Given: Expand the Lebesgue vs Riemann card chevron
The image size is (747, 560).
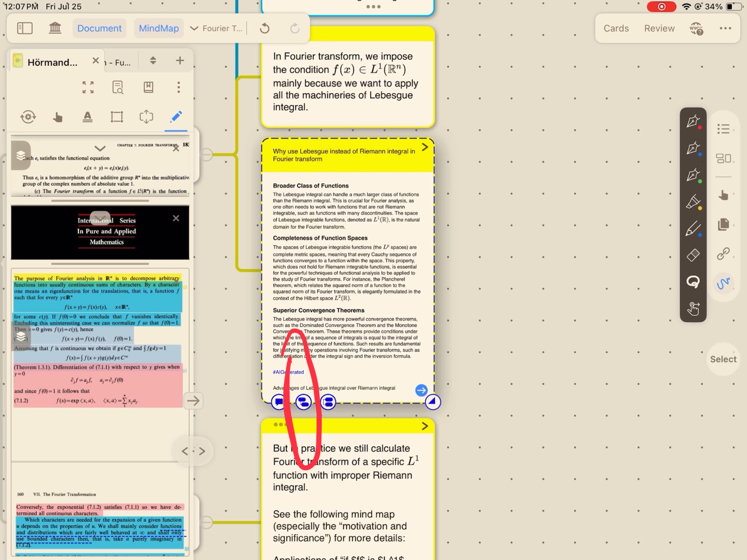Looking at the screenshot, I should [x=425, y=147].
